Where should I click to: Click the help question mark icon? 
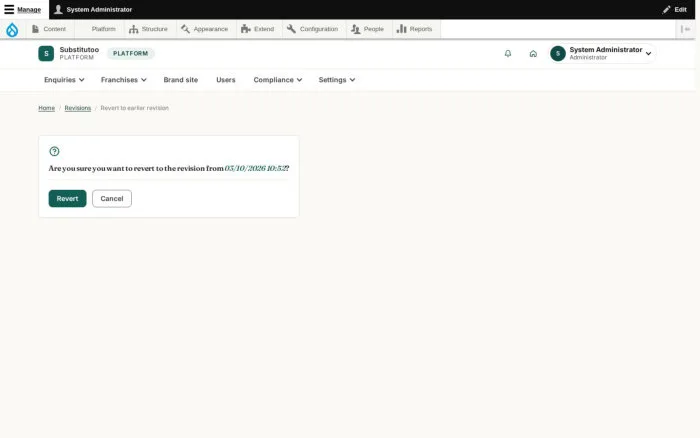[x=54, y=151]
